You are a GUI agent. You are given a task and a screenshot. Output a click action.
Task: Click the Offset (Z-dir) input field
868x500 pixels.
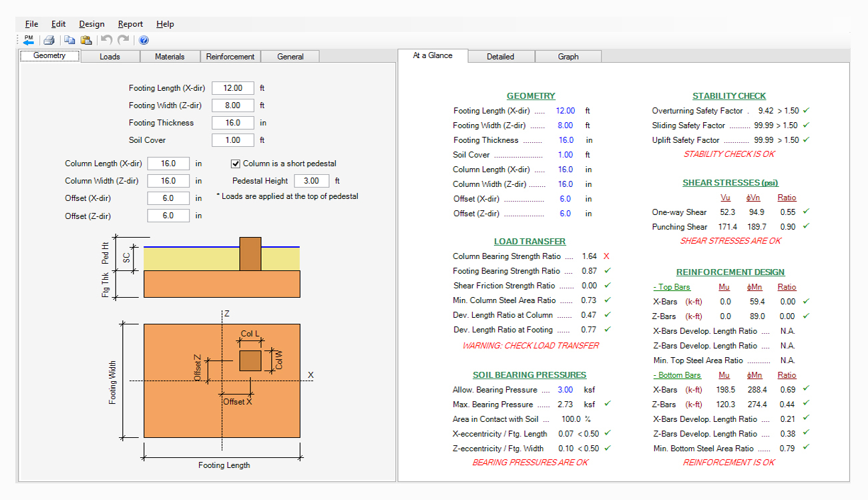(x=168, y=216)
